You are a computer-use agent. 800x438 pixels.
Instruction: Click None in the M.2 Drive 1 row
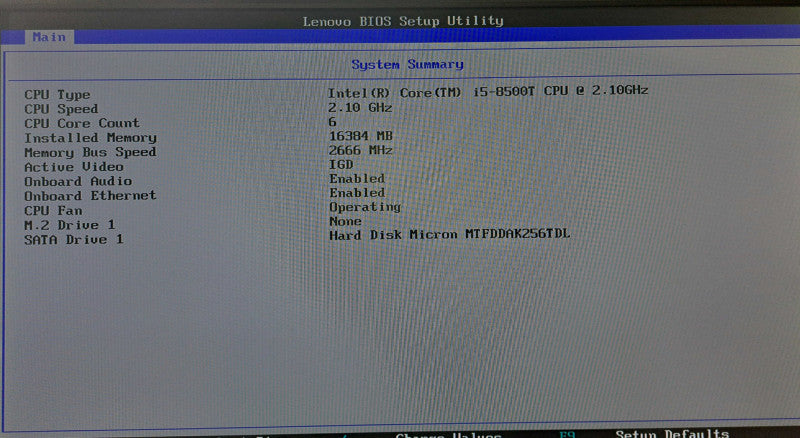tap(345, 222)
